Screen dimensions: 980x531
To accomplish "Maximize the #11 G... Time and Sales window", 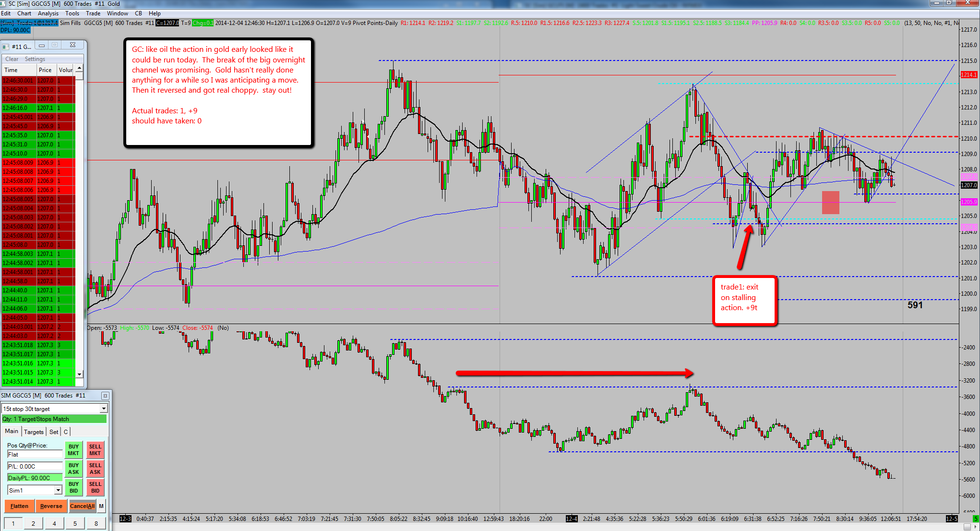I will click(55, 45).
